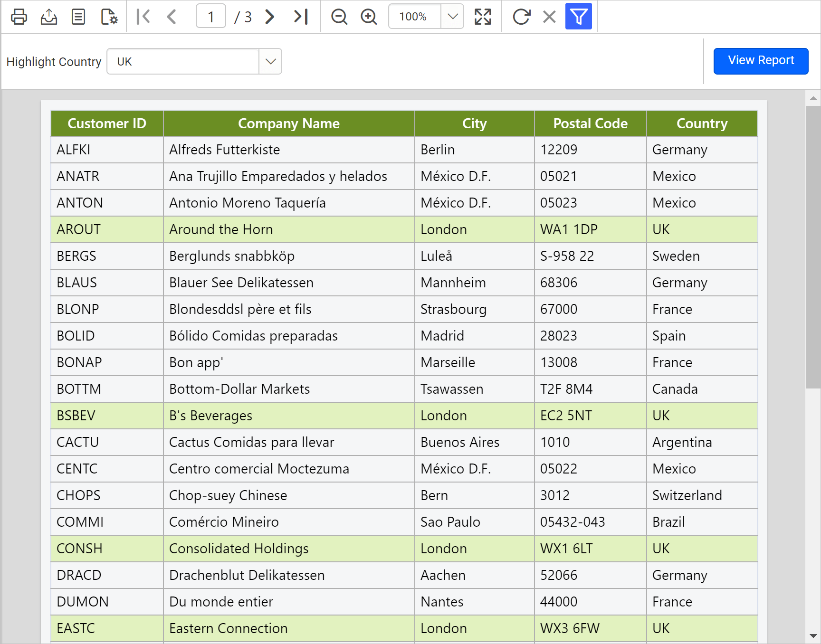Select the Marseille city cell
The height and width of the screenshot is (644, 821).
[475, 362]
